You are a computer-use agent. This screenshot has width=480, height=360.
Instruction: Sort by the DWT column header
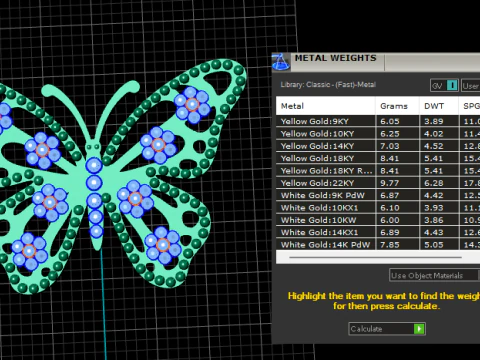[x=439, y=106]
